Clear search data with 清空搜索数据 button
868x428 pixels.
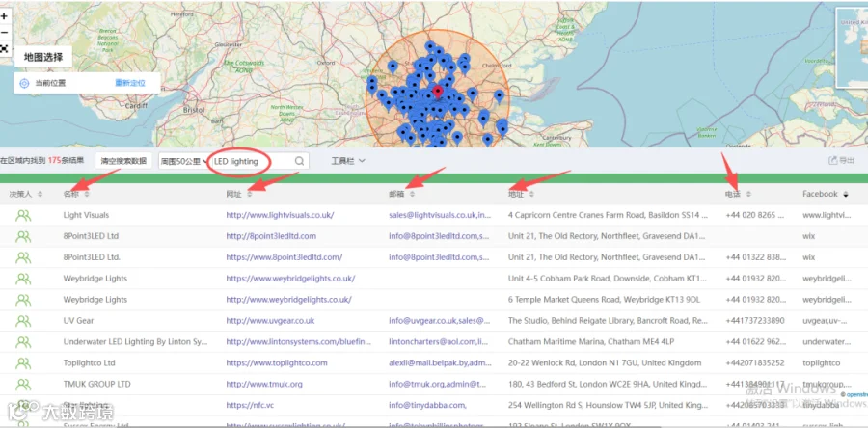[x=123, y=161]
